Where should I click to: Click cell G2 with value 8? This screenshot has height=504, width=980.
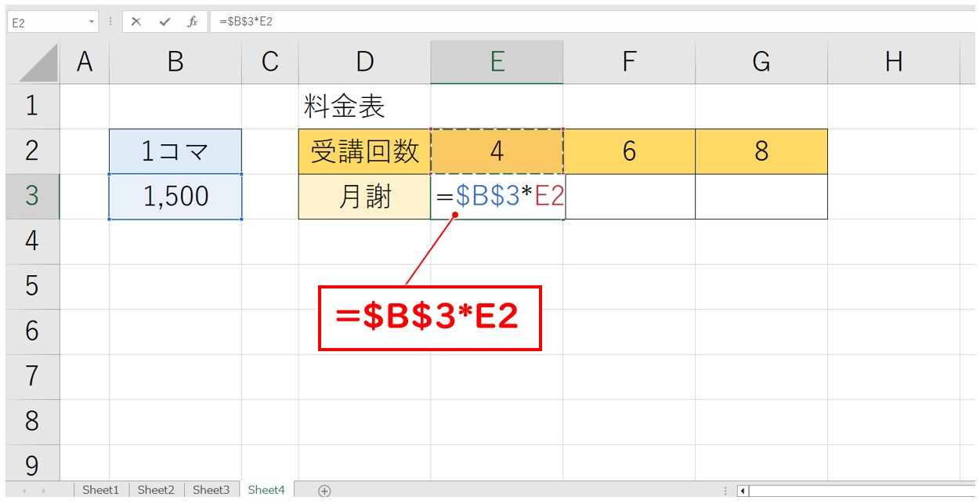[761, 151]
